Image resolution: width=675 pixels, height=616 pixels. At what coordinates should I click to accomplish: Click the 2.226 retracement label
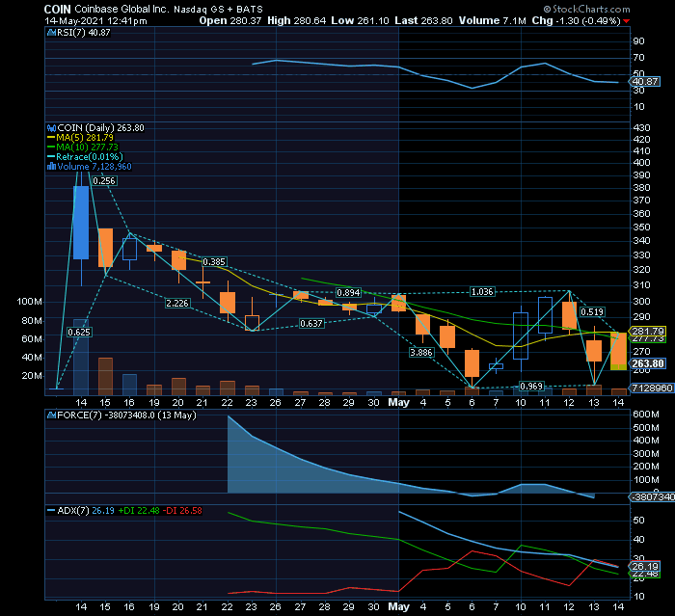click(x=177, y=303)
